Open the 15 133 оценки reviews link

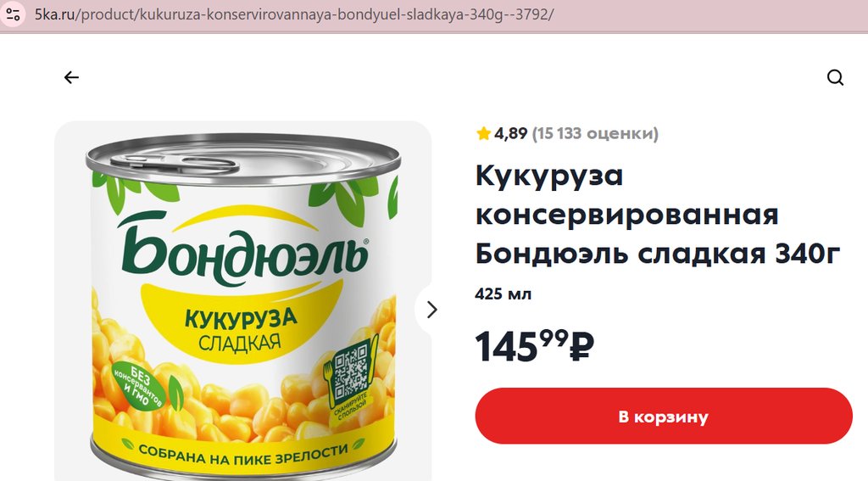595,133
